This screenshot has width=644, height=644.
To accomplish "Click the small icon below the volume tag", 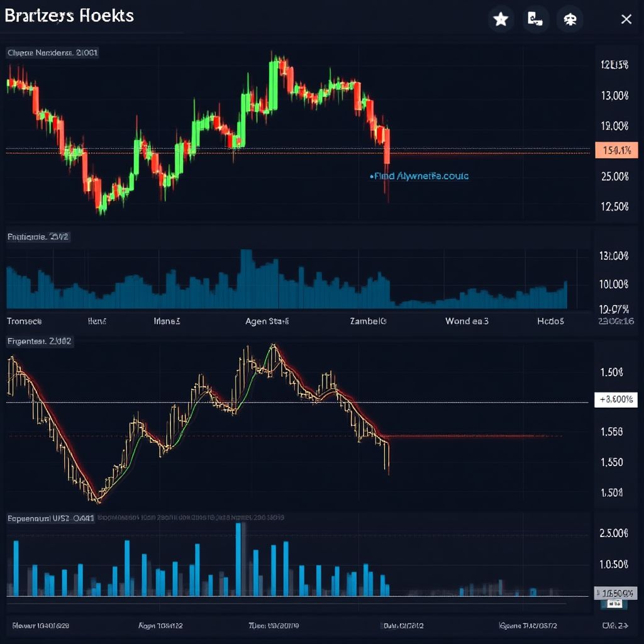I will point(614,603).
